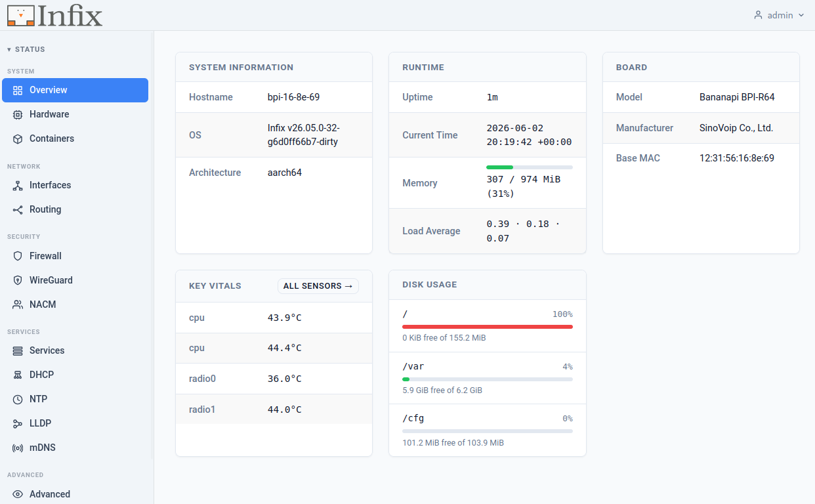Image resolution: width=815 pixels, height=504 pixels.
Task: Open the Overview page
Action: click(x=75, y=90)
